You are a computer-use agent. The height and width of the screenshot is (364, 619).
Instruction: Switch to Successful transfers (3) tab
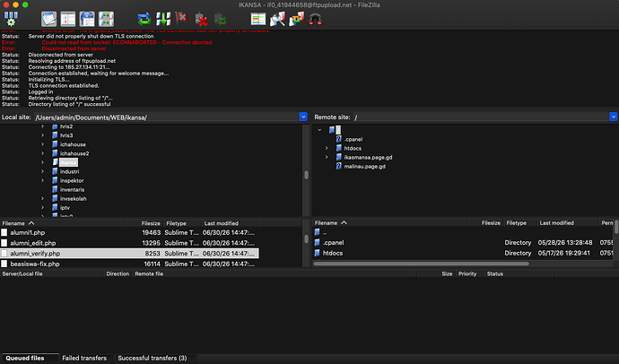(153, 358)
